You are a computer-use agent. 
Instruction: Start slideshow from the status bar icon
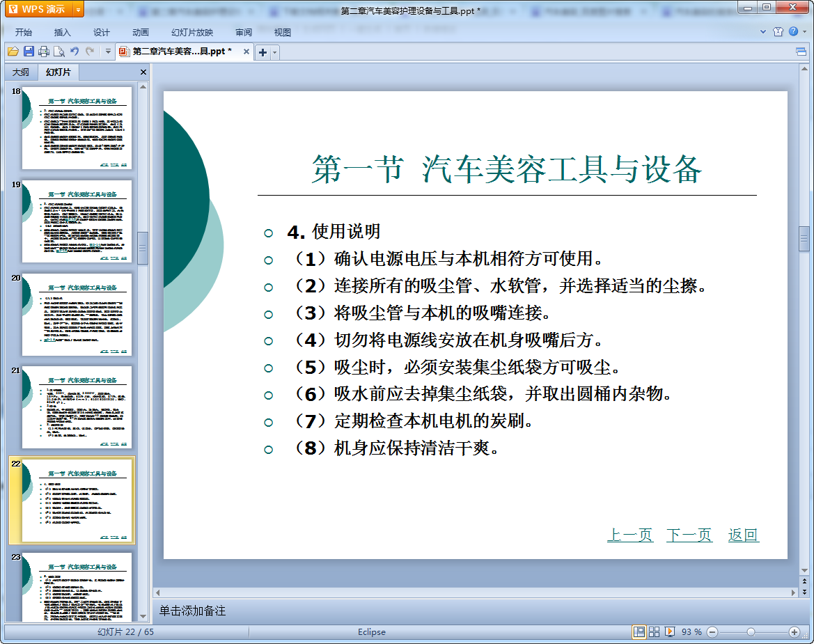click(669, 631)
